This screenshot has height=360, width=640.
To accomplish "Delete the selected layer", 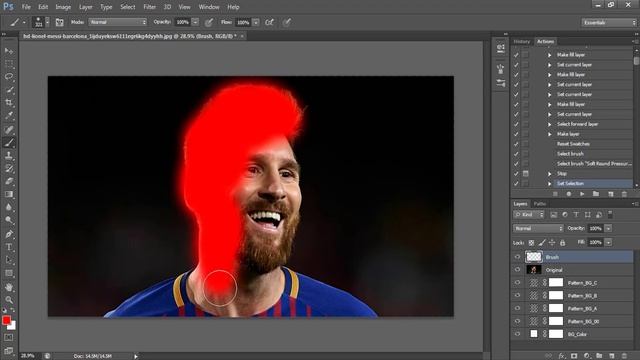I will pyautogui.click(x=624, y=356).
